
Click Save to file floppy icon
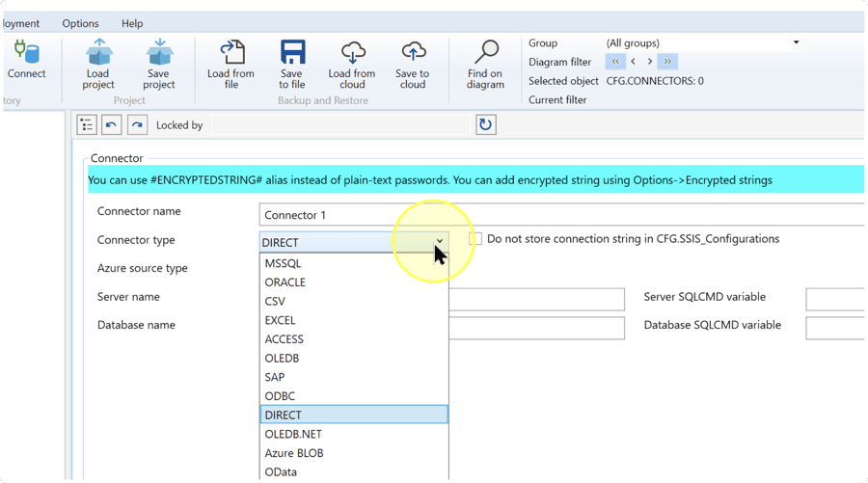292,53
